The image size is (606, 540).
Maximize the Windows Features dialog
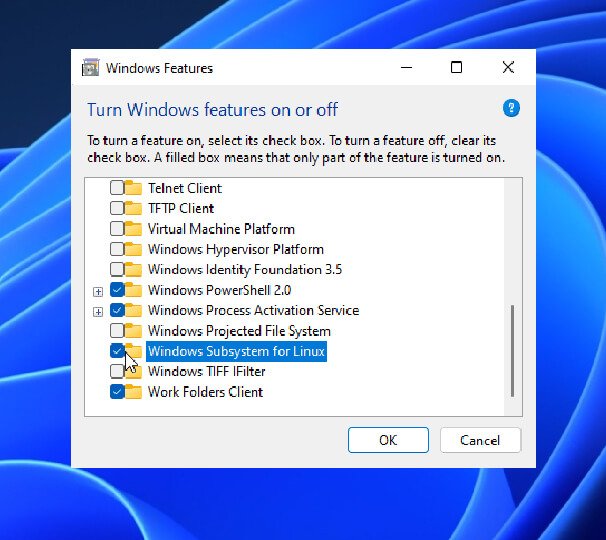point(456,68)
